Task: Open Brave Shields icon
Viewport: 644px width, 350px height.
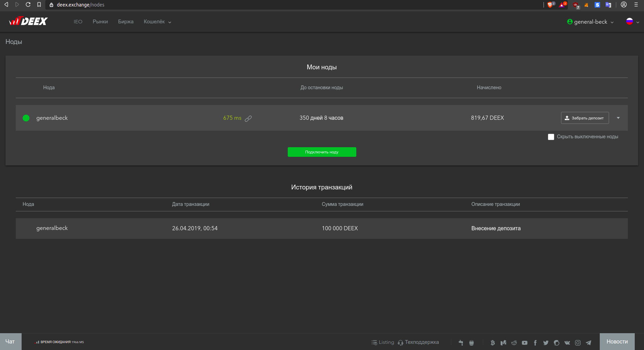Action: tap(550, 4)
